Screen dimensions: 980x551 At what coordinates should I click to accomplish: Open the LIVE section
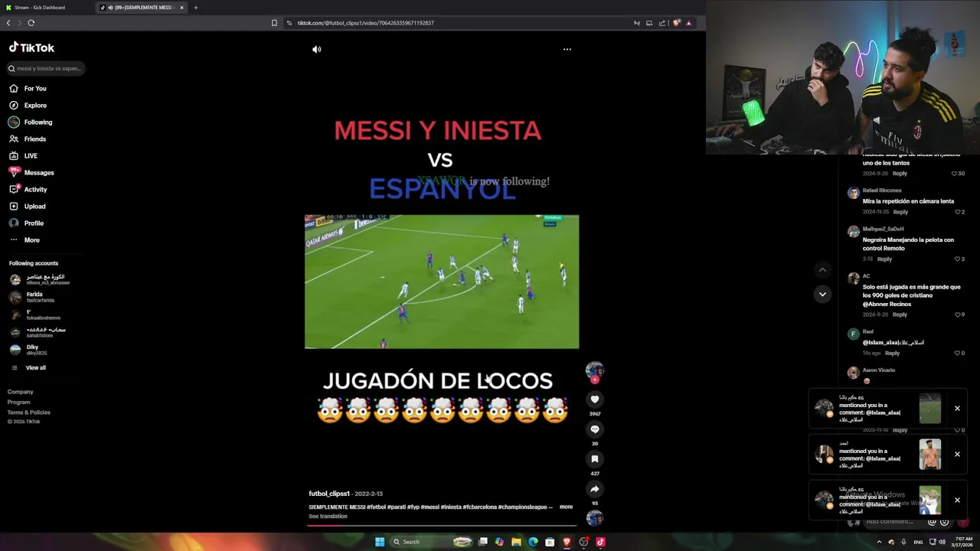pos(23,156)
